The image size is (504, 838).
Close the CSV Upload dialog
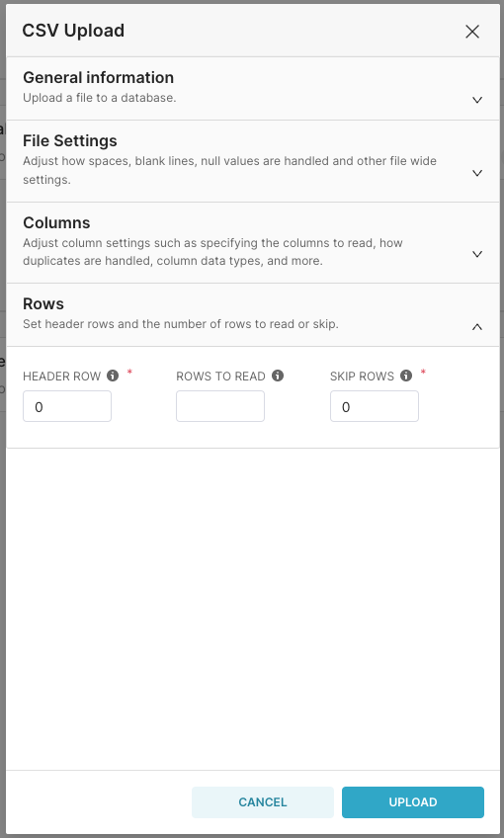click(x=472, y=32)
